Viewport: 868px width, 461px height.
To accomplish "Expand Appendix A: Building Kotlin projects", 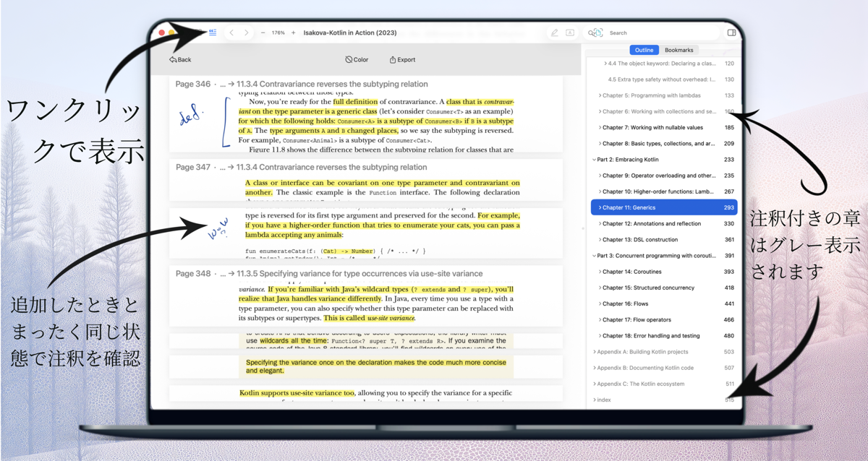I will [594, 352].
